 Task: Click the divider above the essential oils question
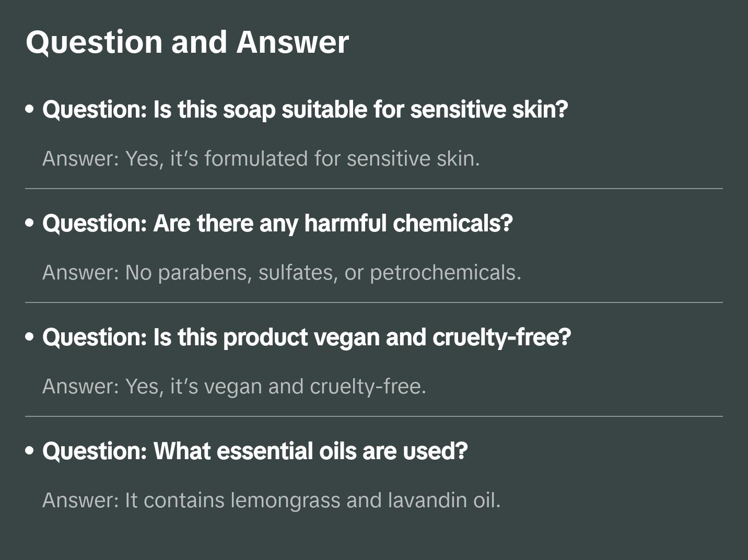374,416
